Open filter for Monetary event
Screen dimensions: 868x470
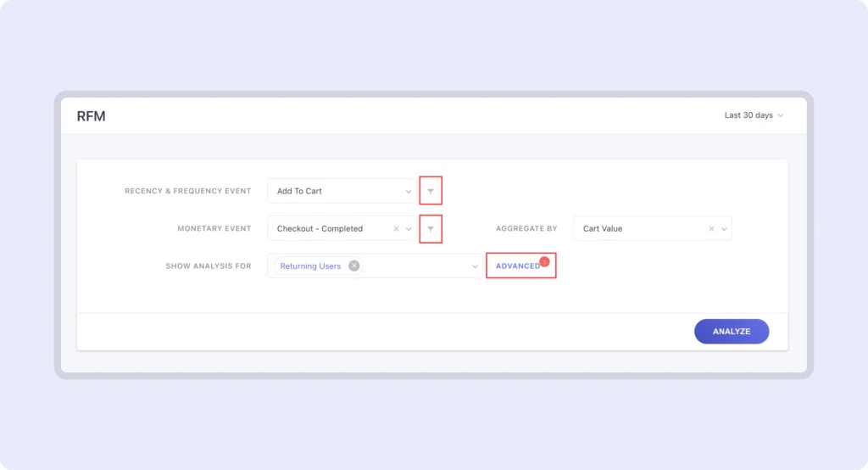431,229
